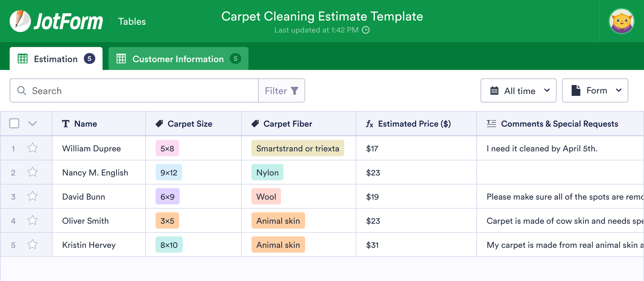This screenshot has height=281, width=644.
Task: Click the JotForm pencil logo
Action: click(21, 21)
